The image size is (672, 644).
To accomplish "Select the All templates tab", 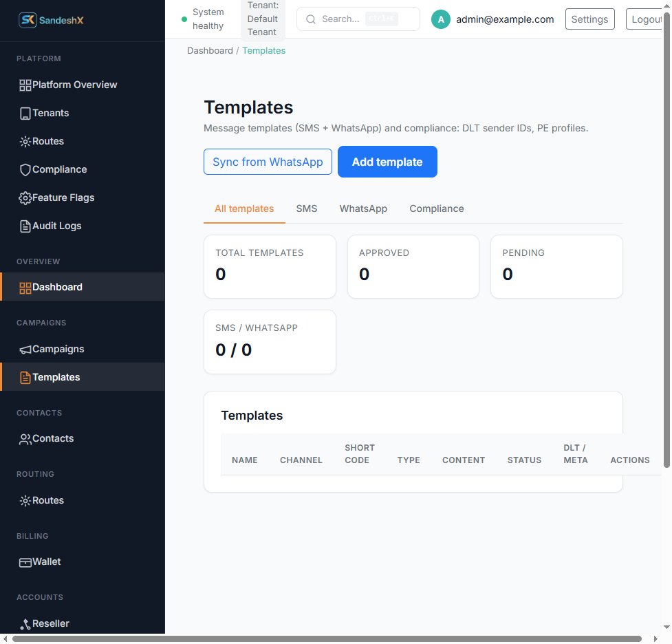I will (244, 208).
